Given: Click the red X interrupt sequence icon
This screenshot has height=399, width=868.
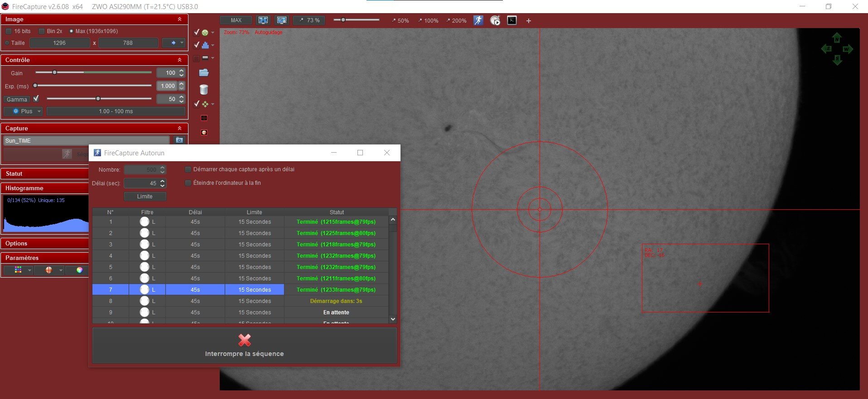Looking at the screenshot, I should point(245,340).
